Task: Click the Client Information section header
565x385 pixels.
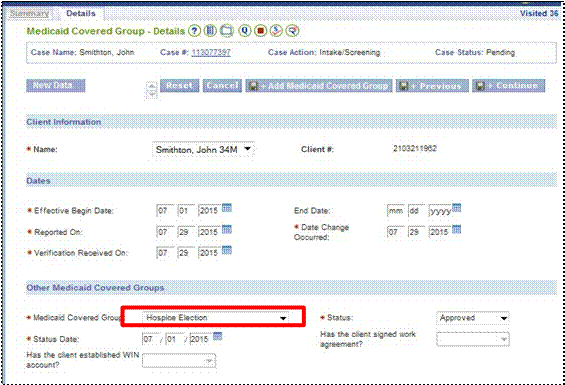Action: click(292, 122)
